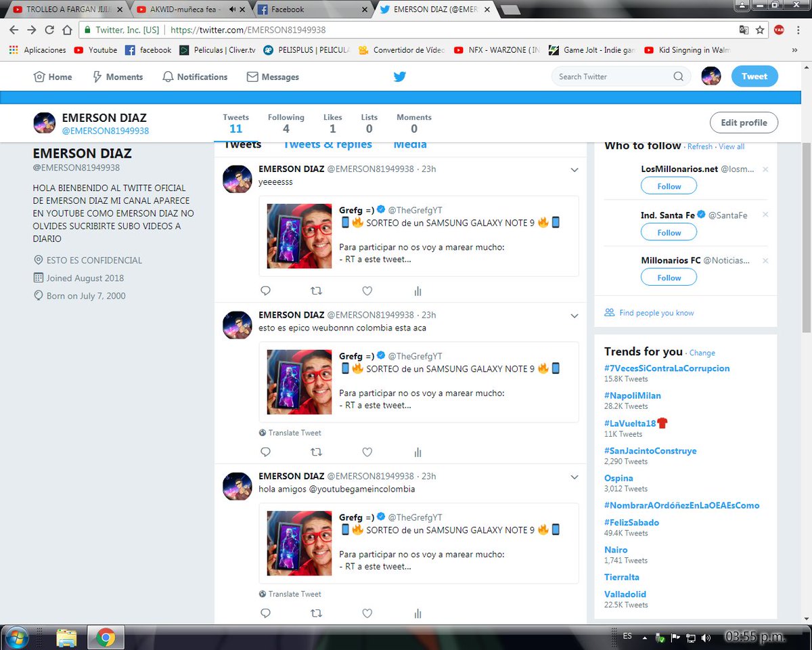Reply to the 'hola amigos' tweet
812x650 pixels.
265,613
